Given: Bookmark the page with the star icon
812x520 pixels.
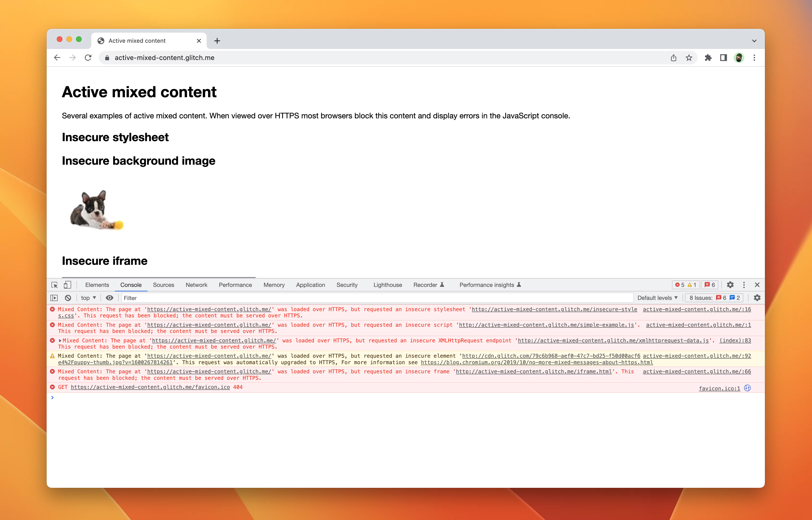Looking at the screenshot, I should pos(689,58).
